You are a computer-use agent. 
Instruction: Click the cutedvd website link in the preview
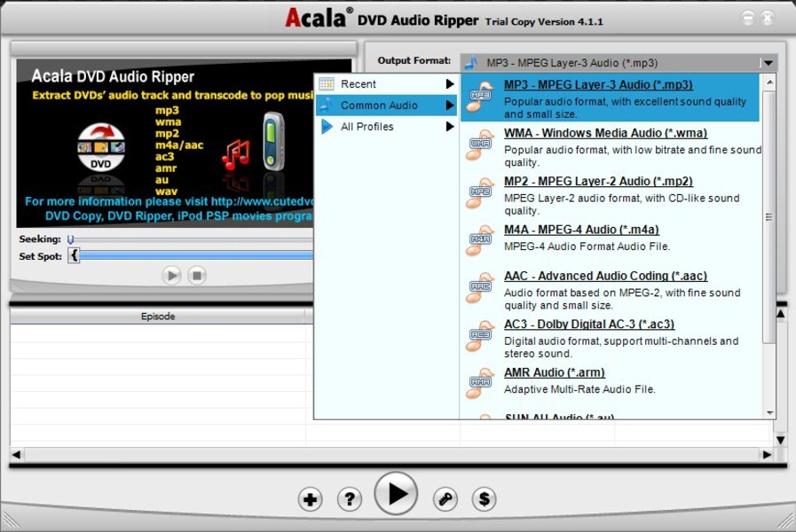[263, 201]
